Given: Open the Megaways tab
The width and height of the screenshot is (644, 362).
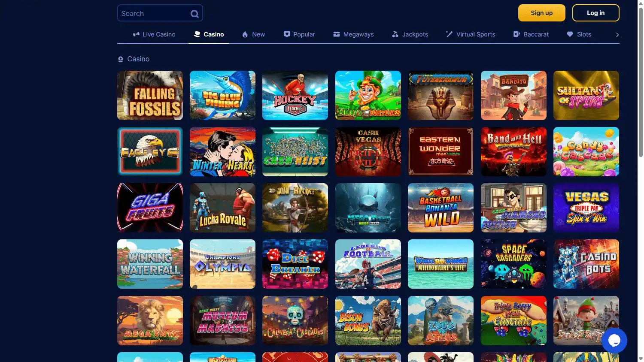Looking at the screenshot, I should click(x=353, y=34).
